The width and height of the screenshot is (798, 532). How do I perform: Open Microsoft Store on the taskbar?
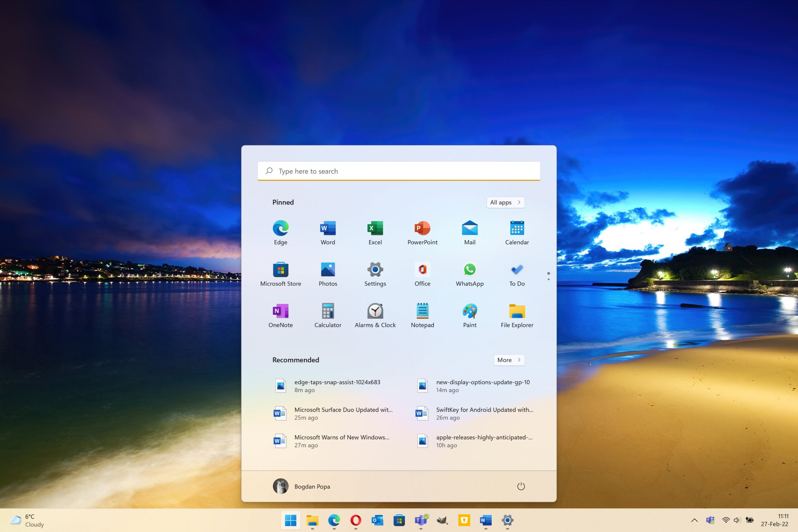(399, 520)
